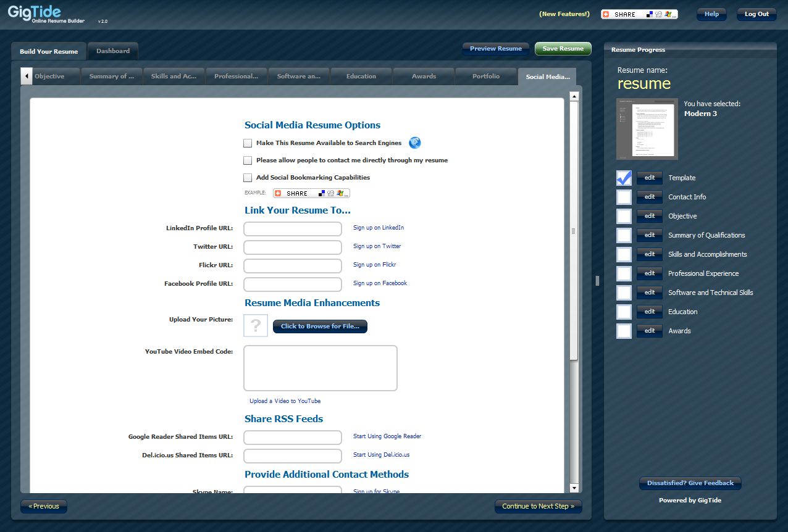Toggle the Contact Info progress checkbox
The width and height of the screenshot is (788, 532).
(624, 197)
